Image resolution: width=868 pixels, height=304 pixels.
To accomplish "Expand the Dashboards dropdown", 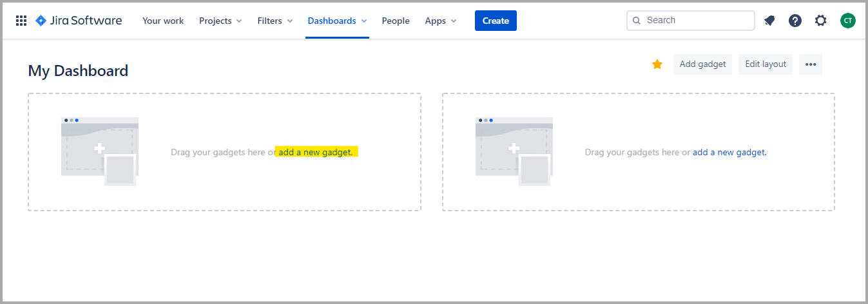I will tap(337, 21).
